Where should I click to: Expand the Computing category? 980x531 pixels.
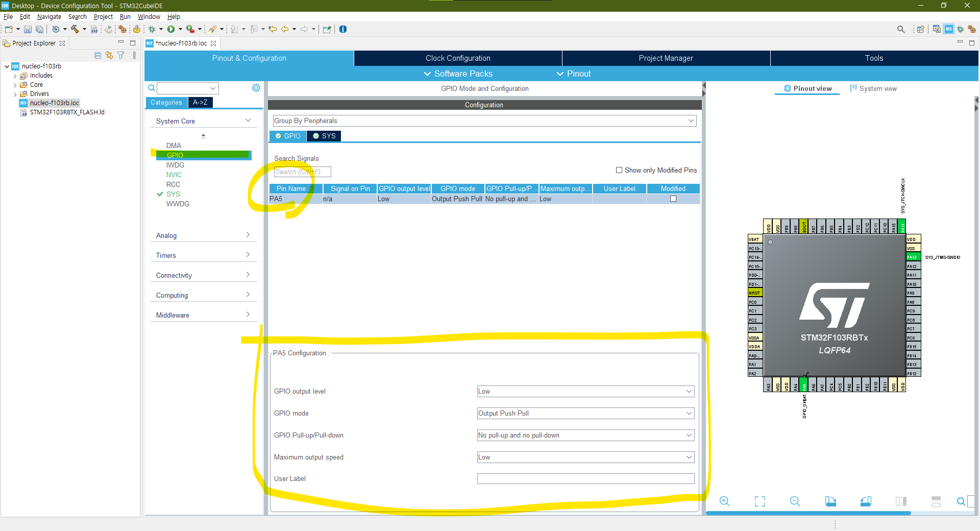pyautogui.click(x=203, y=295)
